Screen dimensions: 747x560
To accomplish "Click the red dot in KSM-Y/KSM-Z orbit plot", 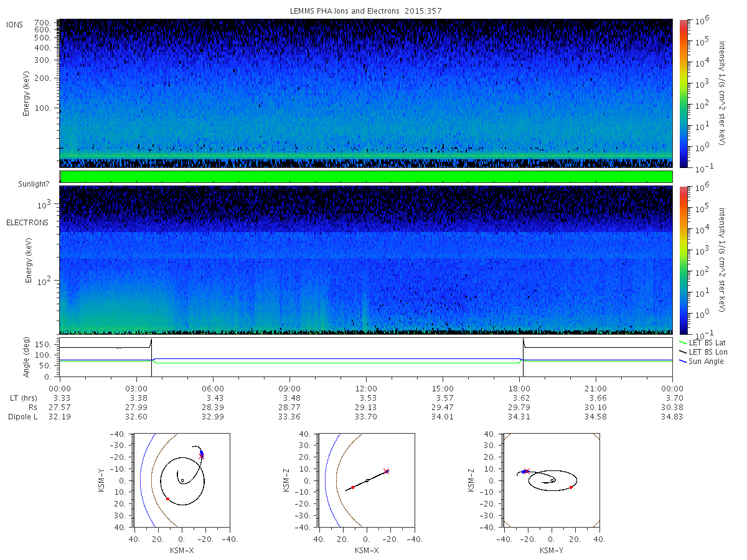I will (571, 487).
